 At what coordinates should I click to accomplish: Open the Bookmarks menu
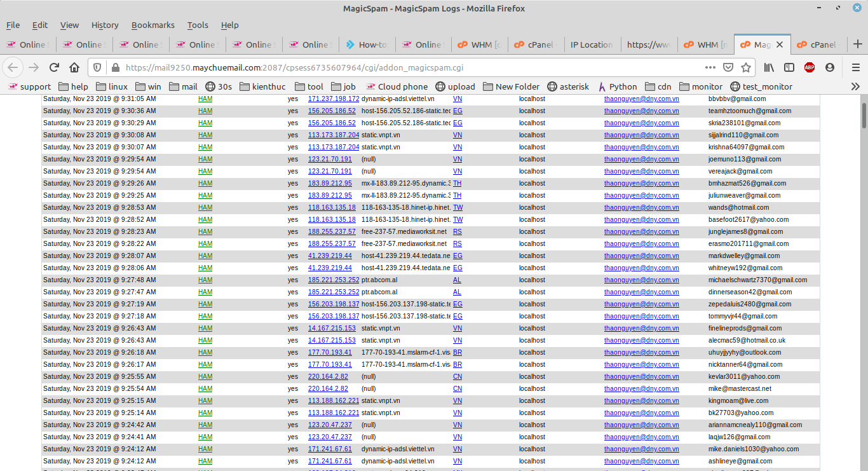pyautogui.click(x=153, y=25)
